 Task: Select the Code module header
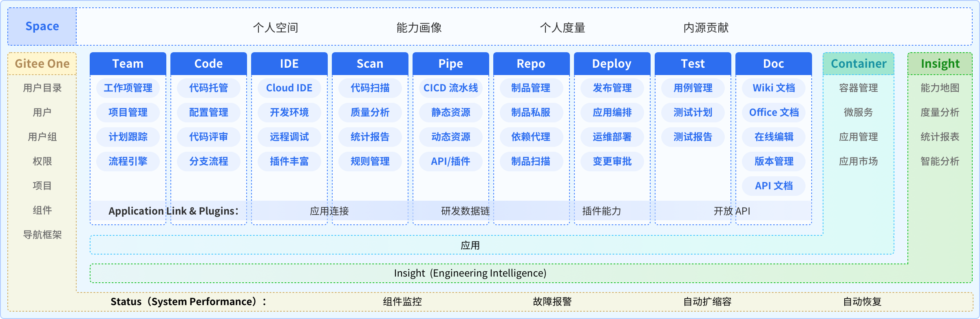(x=209, y=64)
